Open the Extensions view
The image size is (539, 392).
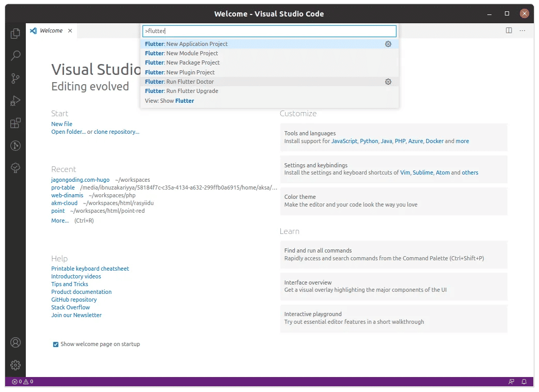coord(15,123)
